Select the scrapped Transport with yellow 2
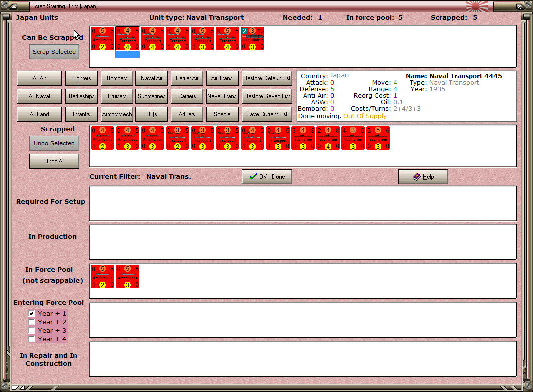The width and height of the screenshot is (533, 392). pos(178,138)
